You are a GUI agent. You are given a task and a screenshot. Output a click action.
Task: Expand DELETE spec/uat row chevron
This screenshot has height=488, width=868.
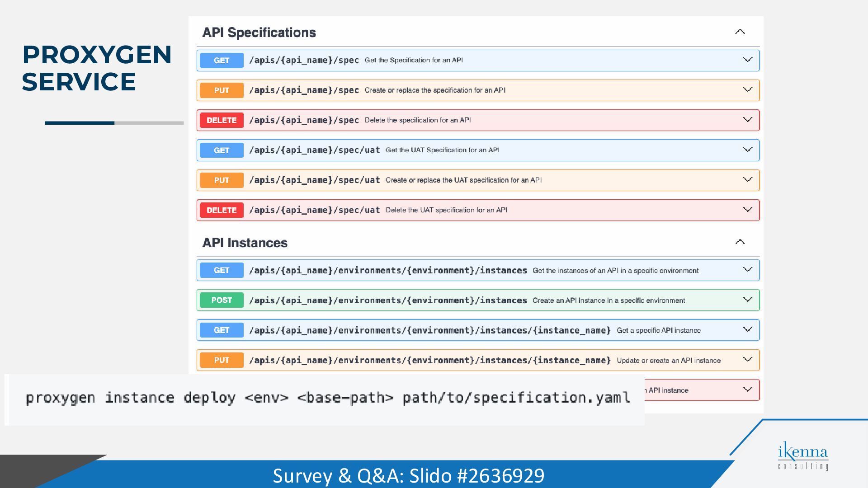coord(747,210)
